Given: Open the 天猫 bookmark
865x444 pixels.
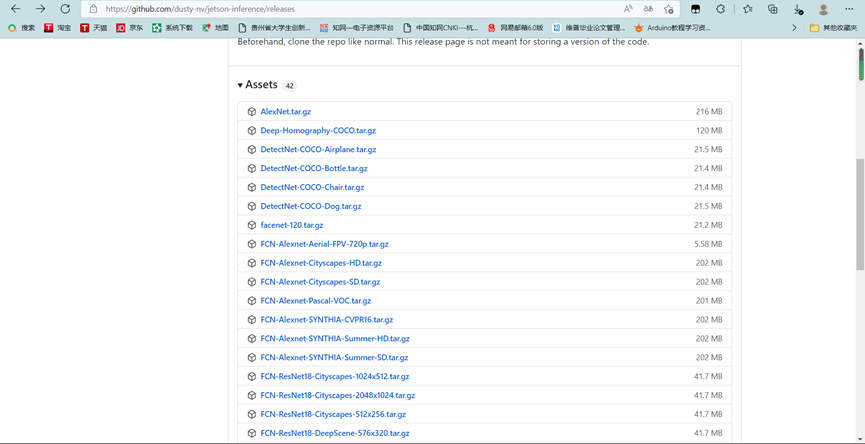Looking at the screenshot, I should [93, 28].
